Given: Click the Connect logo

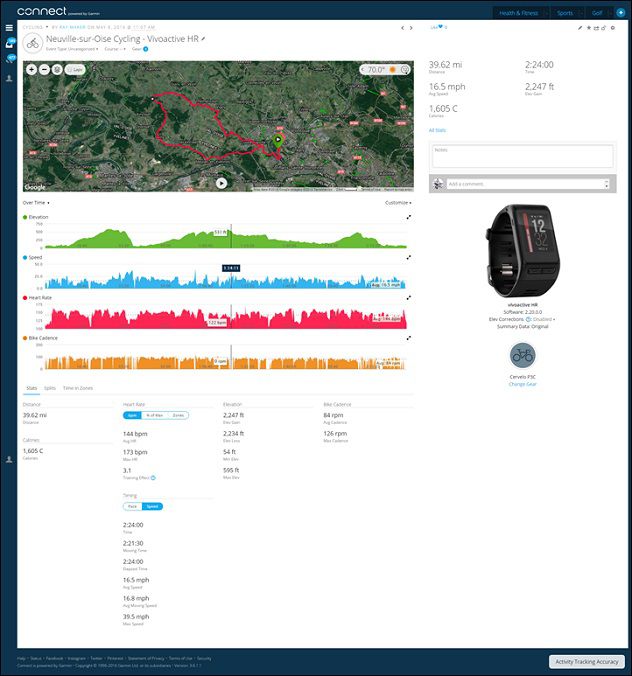Looking at the screenshot, I should point(42,11).
